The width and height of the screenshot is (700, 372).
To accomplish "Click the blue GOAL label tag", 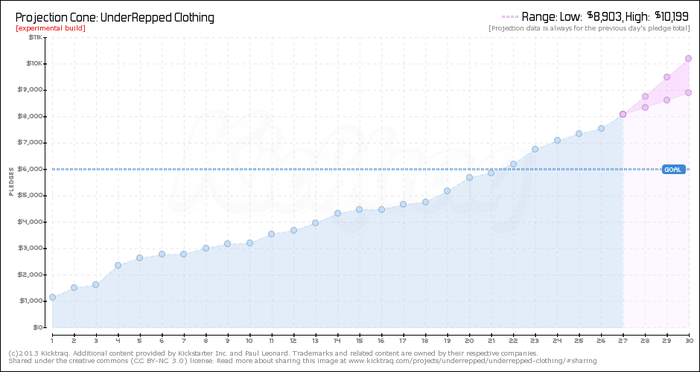I will coord(673,170).
